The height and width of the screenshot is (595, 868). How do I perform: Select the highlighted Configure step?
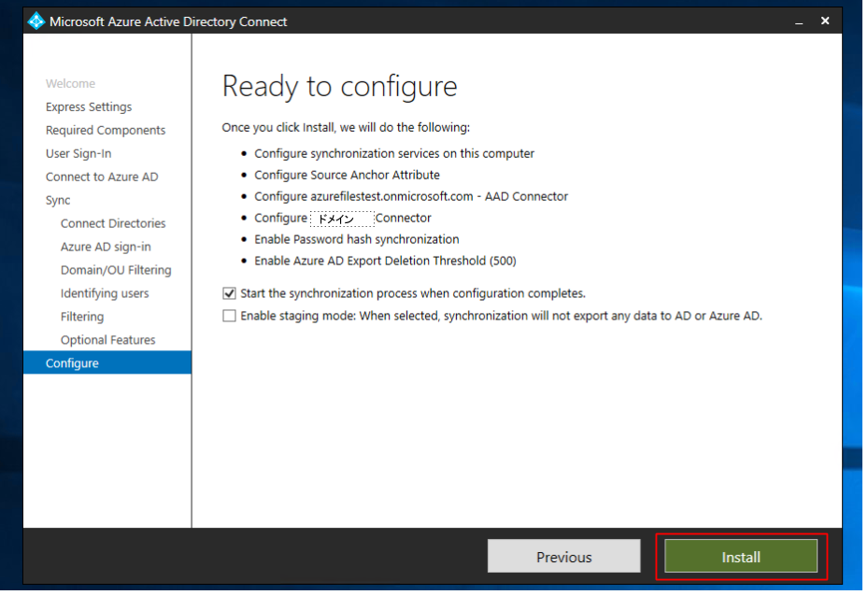107,362
